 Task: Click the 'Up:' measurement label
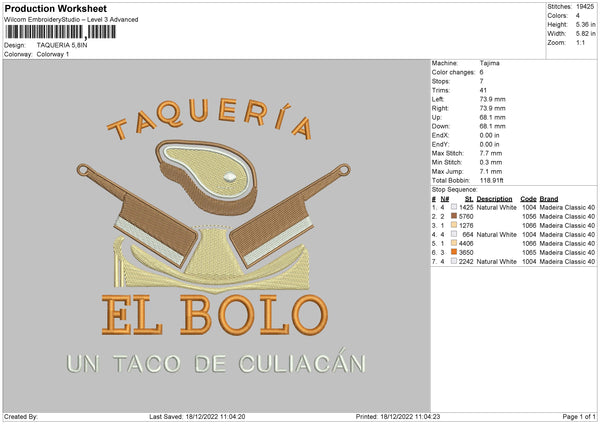point(437,117)
